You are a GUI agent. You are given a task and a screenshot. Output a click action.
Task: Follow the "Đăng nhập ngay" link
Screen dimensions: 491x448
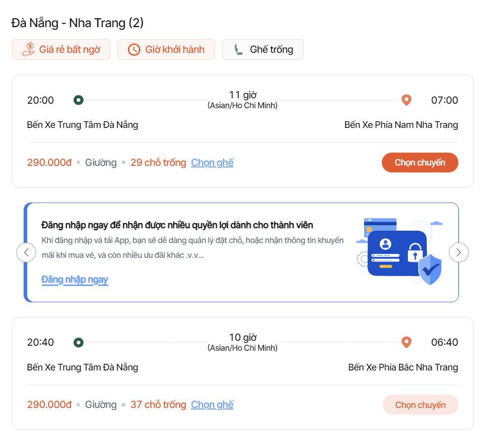[x=75, y=280]
